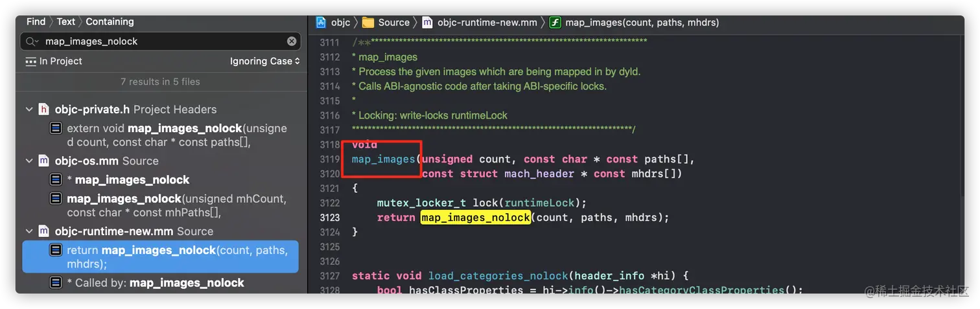This screenshot has height=309, width=980.
Task: Collapse the objc-os.mm results group
Action: coord(29,161)
